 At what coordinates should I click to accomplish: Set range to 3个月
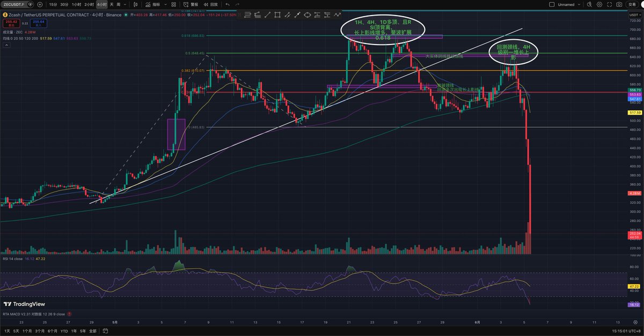[40, 331]
